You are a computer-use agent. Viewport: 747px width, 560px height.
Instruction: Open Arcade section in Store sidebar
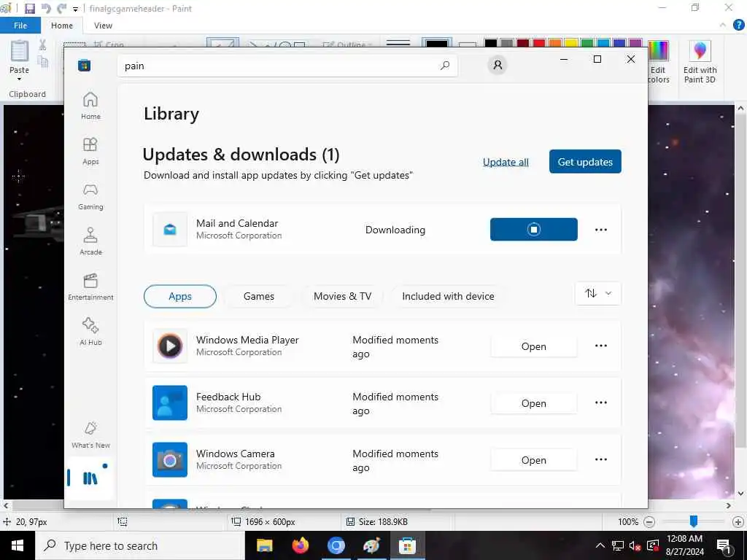coord(90,241)
